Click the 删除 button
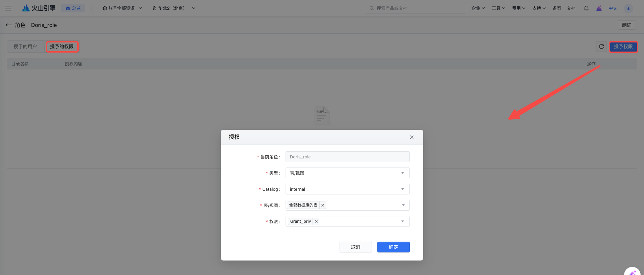 tap(627, 25)
